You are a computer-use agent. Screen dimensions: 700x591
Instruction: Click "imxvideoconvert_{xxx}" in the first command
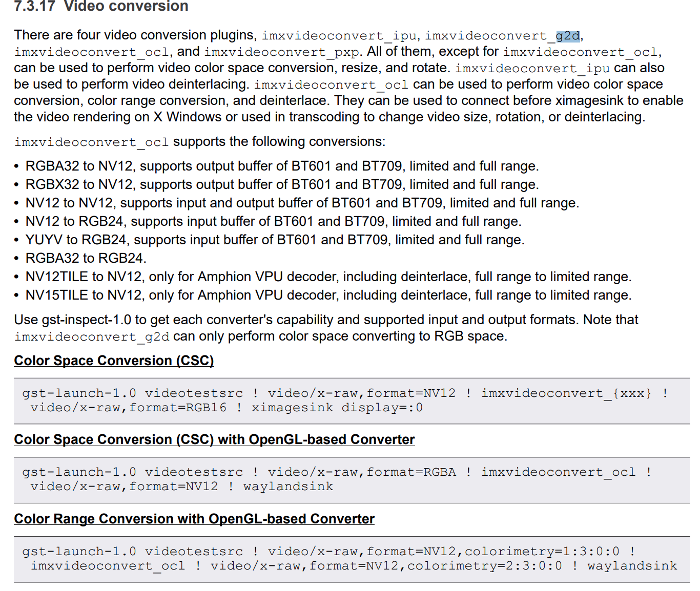pos(566,393)
